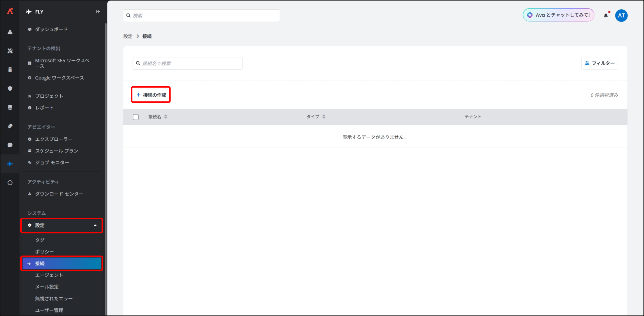
Task: Click the wrench tools icon in left rail
Action: 10,51
